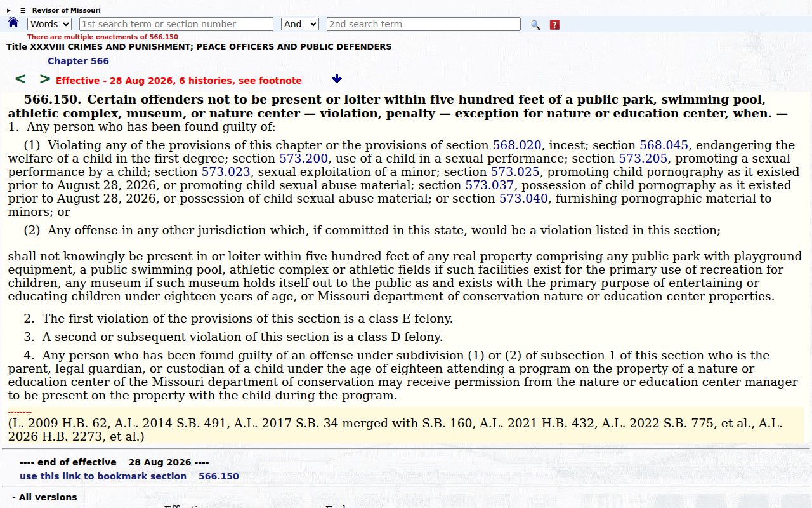Click the 2nd search term input field
The width and height of the screenshot is (812, 508).
click(424, 24)
